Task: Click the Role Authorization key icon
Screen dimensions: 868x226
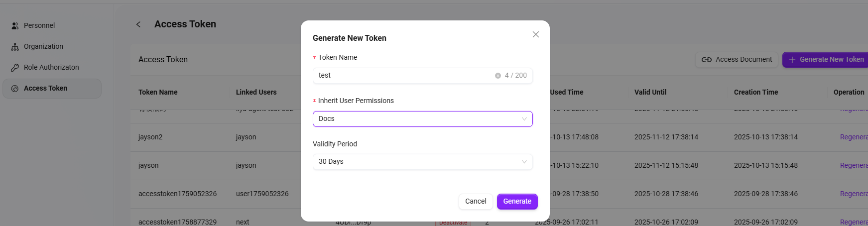Action: 15,68
